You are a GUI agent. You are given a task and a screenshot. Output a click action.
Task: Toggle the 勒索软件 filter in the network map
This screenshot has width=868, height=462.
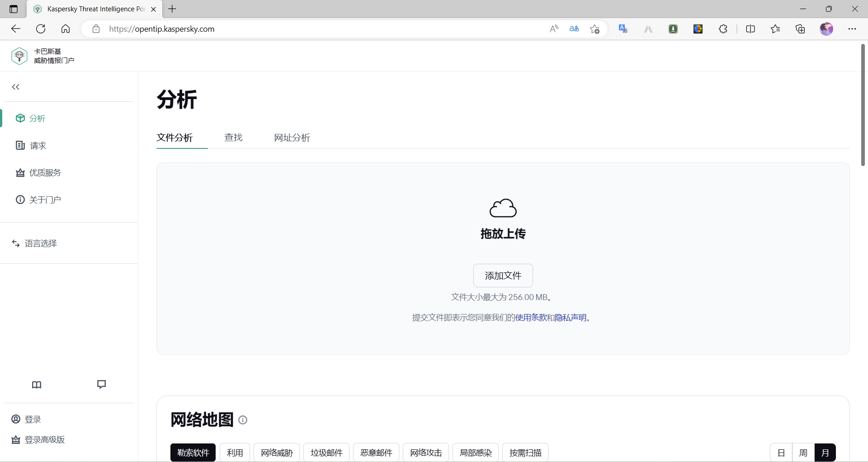pyautogui.click(x=193, y=452)
